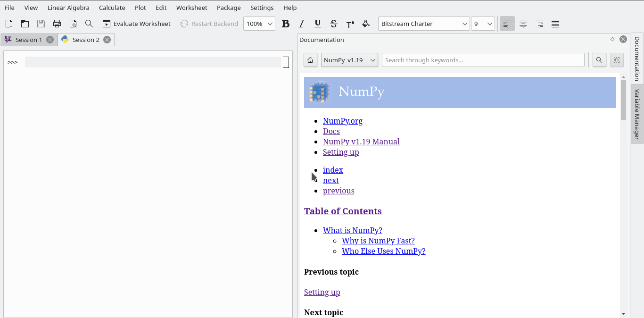Open Table of Contents heading link
This screenshot has width=644, height=318.
[343, 211]
